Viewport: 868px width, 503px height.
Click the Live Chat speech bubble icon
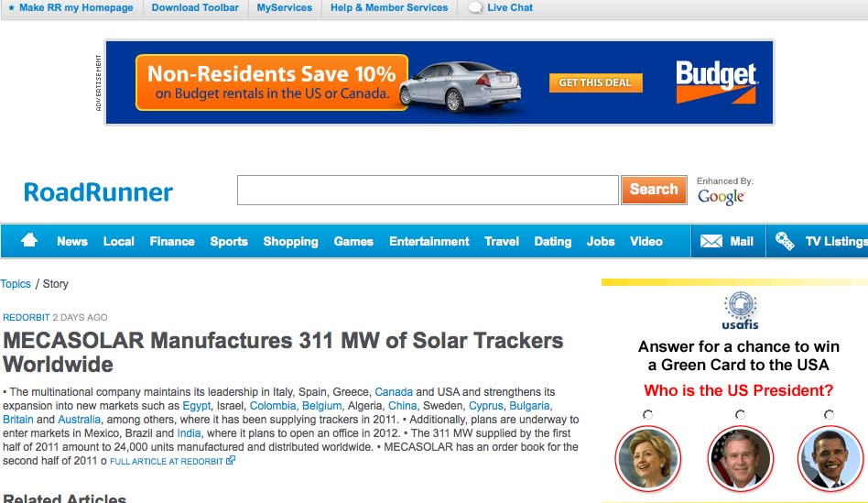tap(475, 7)
